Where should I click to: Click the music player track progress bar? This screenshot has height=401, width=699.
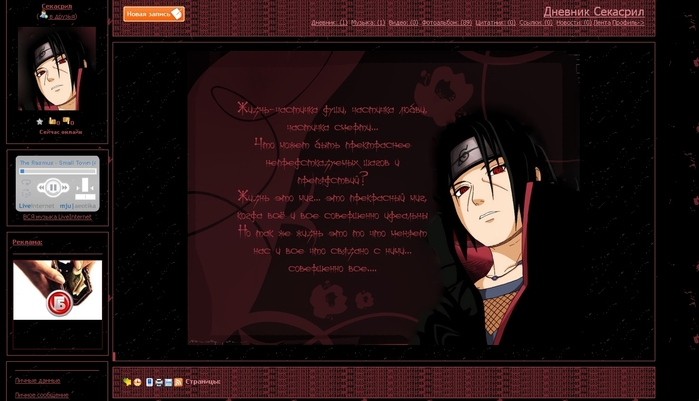pyautogui.click(x=58, y=171)
